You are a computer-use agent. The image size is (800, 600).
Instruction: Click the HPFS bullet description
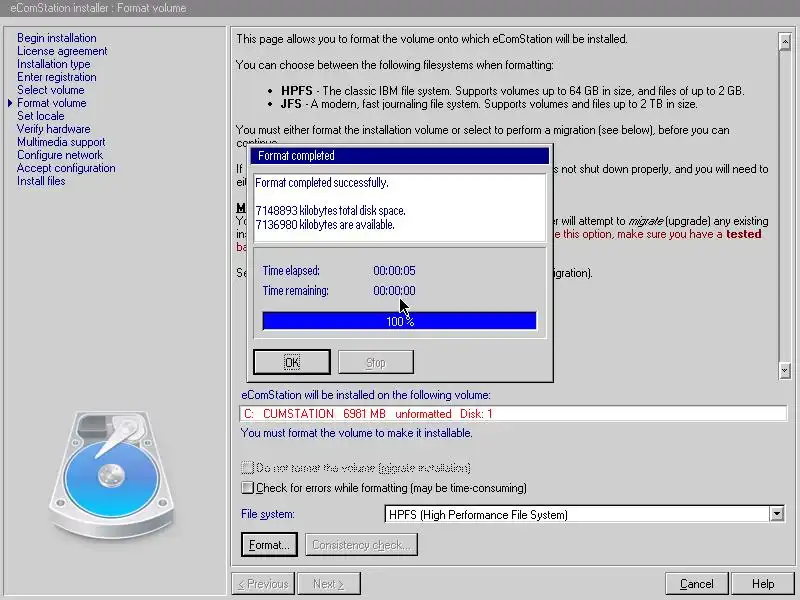tap(513, 91)
